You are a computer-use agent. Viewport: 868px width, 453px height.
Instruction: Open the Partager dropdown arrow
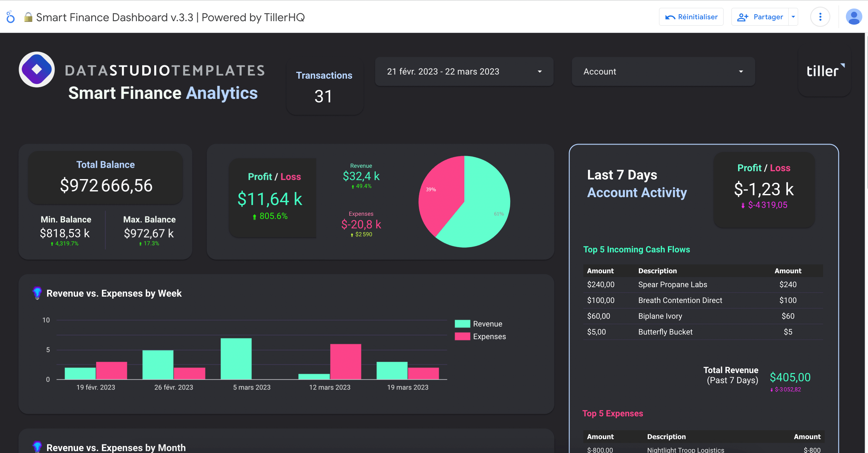coord(793,17)
